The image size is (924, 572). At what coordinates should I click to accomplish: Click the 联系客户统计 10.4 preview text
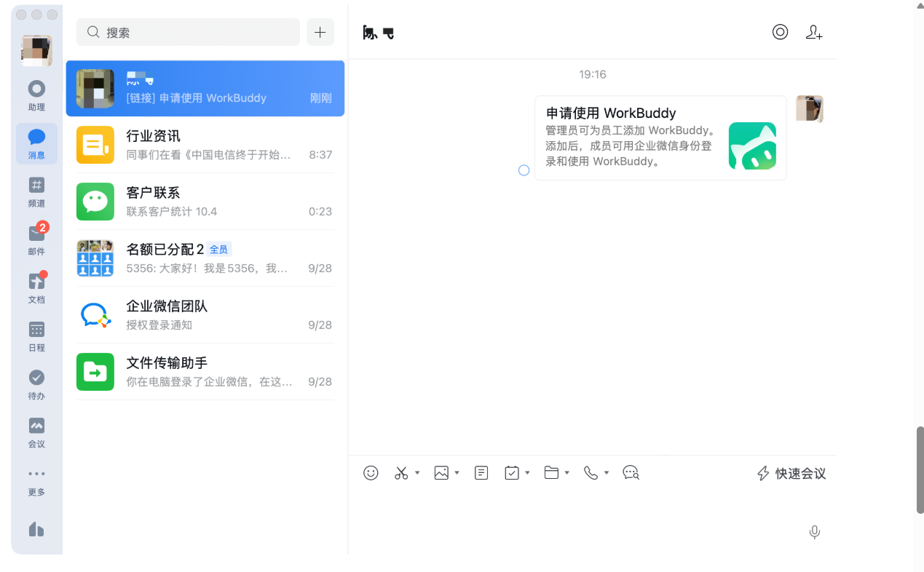click(x=172, y=212)
